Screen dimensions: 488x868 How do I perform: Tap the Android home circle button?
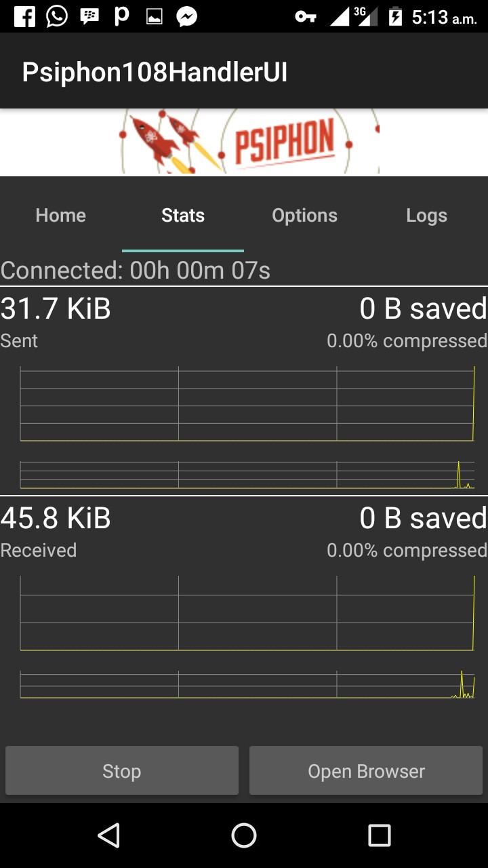244,835
